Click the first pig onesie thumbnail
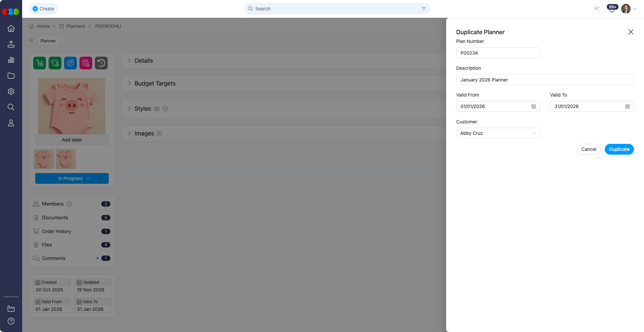The image size is (644, 332). [x=44, y=159]
